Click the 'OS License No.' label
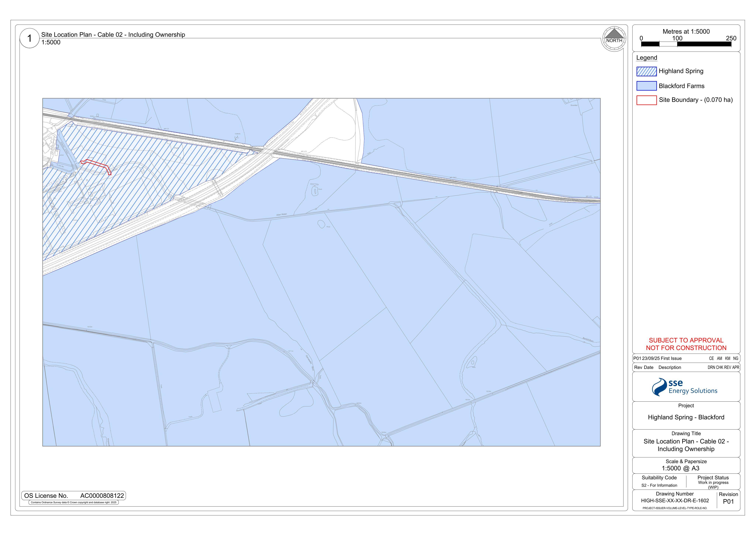 [46, 496]
